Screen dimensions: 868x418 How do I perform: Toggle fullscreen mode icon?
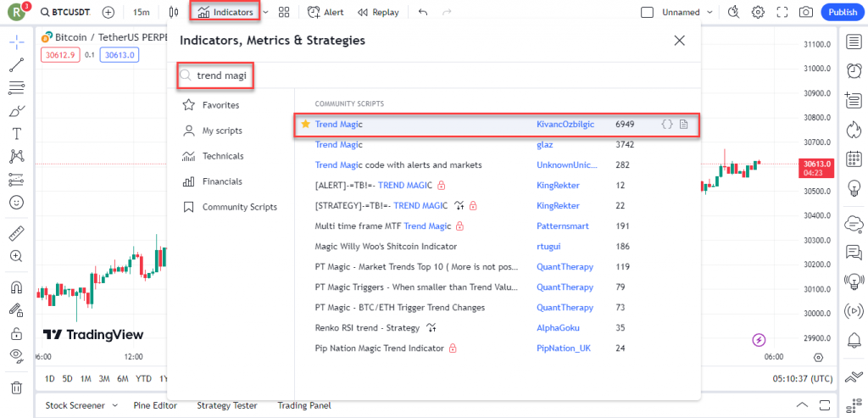782,12
